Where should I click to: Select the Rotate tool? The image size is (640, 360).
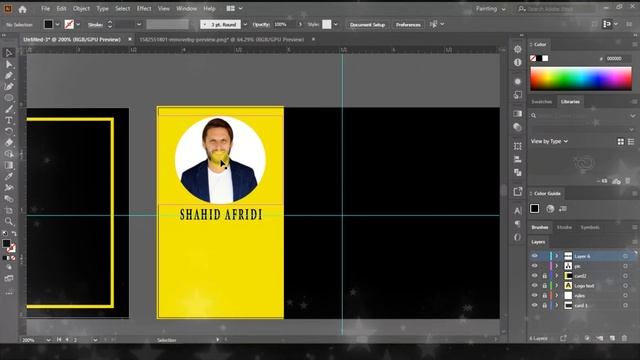click(9, 131)
